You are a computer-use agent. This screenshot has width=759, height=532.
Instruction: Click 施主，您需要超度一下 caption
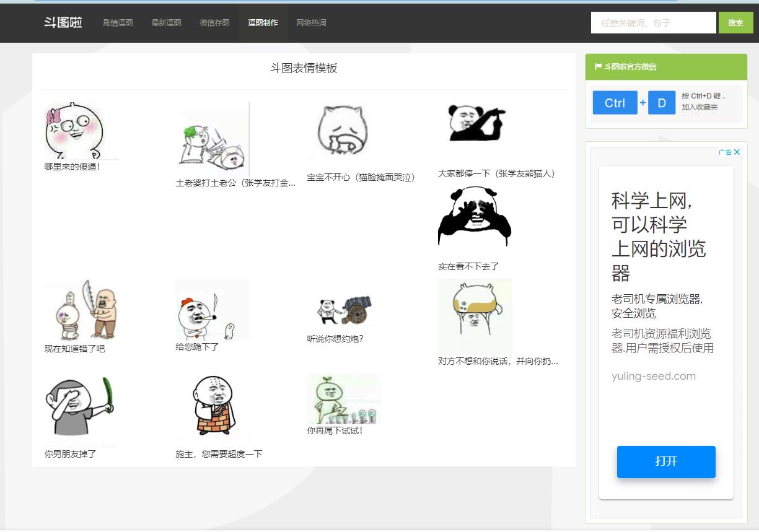click(x=219, y=454)
